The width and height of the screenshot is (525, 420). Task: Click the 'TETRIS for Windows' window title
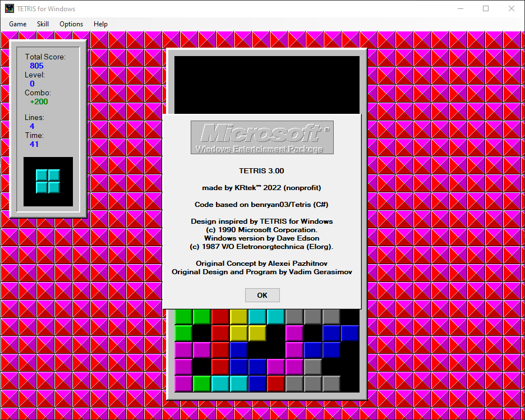46,9
